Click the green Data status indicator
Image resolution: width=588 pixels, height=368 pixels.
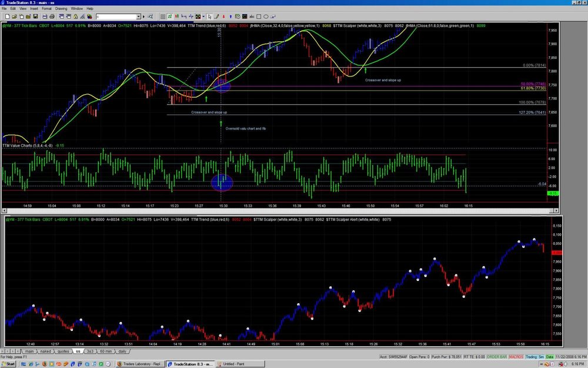click(550, 357)
